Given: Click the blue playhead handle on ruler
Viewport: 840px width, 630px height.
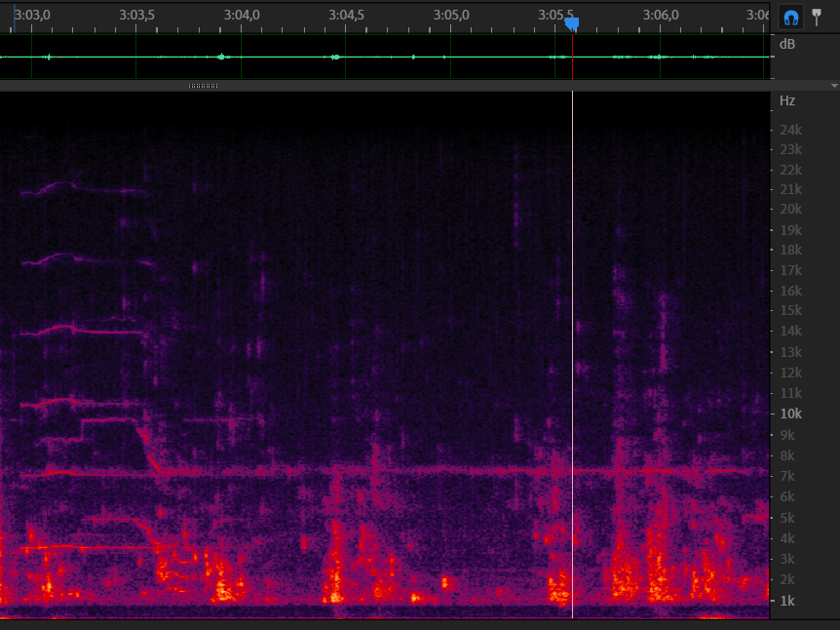Looking at the screenshot, I should [572, 23].
